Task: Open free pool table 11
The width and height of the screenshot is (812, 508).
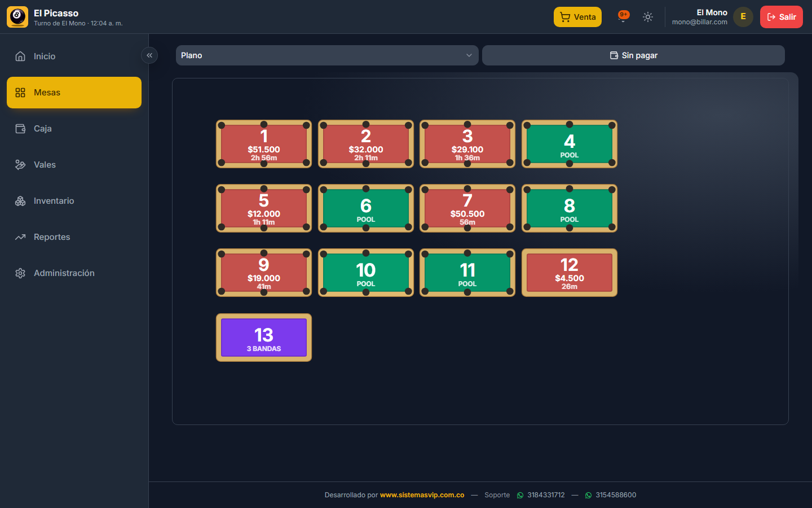Action: [467, 273]
